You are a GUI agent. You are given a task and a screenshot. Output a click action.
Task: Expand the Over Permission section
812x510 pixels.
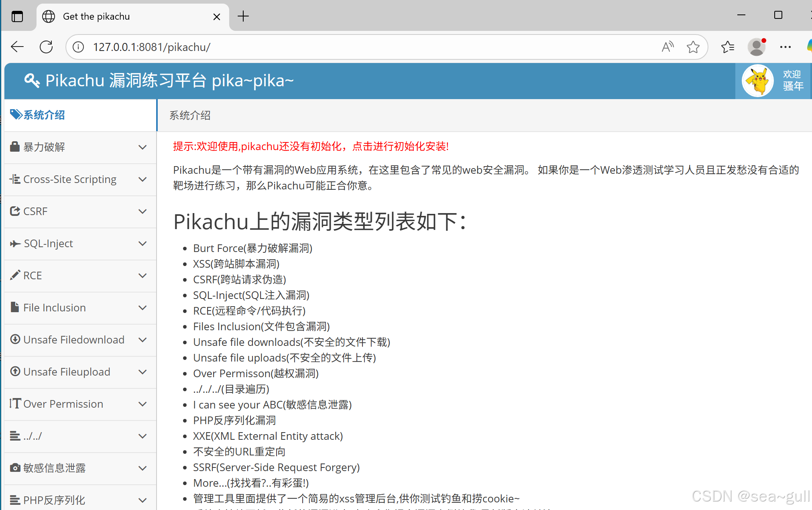click(142, 404)
